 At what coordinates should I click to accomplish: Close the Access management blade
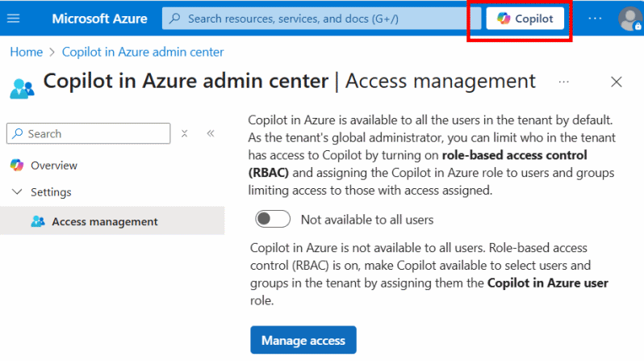point(616,82)
